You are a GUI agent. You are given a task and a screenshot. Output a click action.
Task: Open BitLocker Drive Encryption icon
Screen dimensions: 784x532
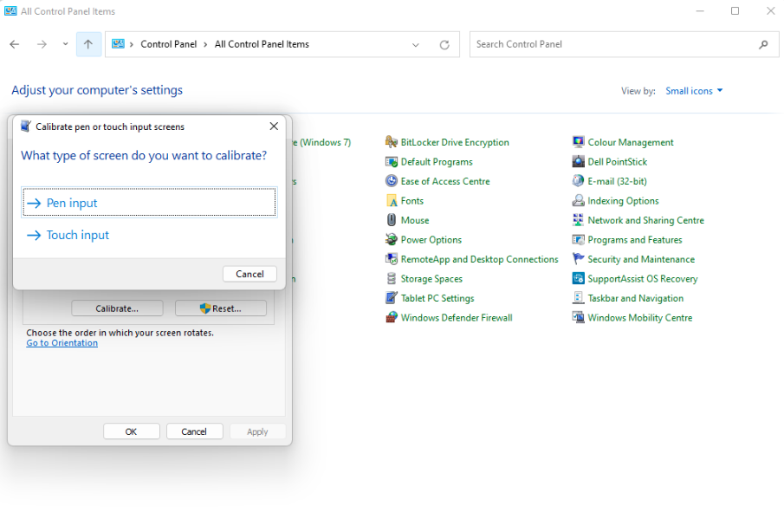coord(392,142)
